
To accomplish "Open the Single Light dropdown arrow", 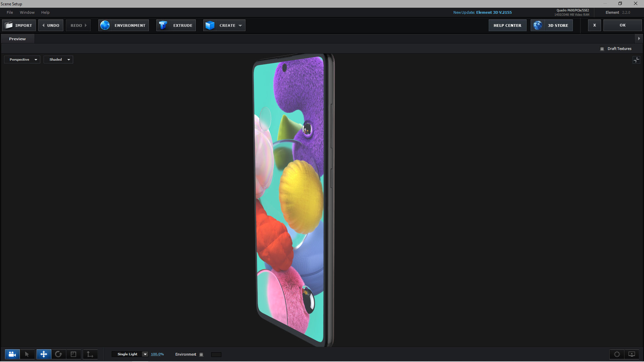I will pos(145,354).
